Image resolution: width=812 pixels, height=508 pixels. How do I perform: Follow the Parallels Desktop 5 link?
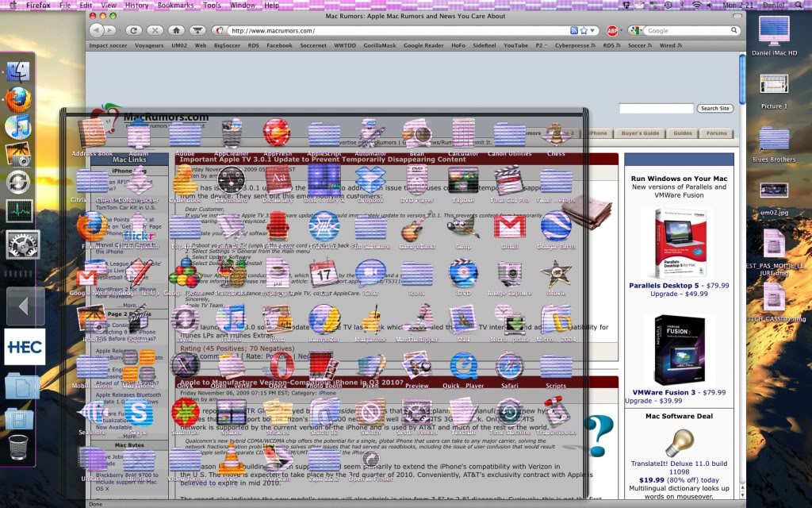click(x=664, y=286)
